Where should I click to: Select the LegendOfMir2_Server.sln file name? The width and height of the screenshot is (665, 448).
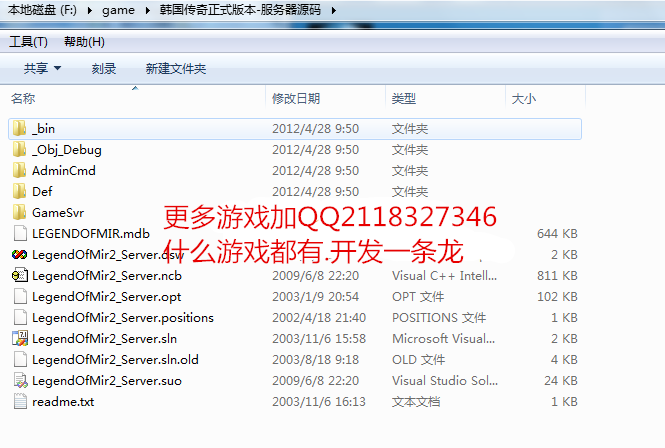pos(105,339)
